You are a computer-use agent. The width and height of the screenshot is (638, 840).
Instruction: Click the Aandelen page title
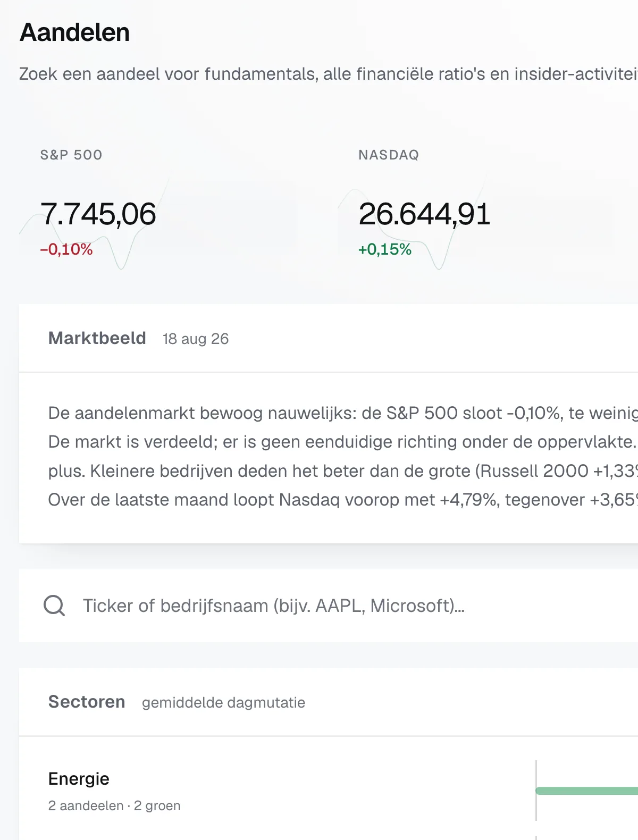pyautogui.click(x=74, y=32)
